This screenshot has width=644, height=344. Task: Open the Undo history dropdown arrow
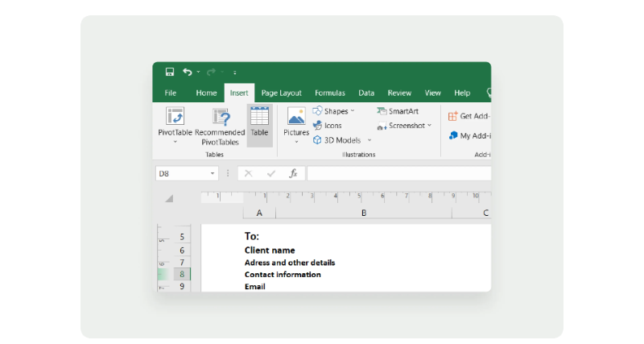[198, 72]
